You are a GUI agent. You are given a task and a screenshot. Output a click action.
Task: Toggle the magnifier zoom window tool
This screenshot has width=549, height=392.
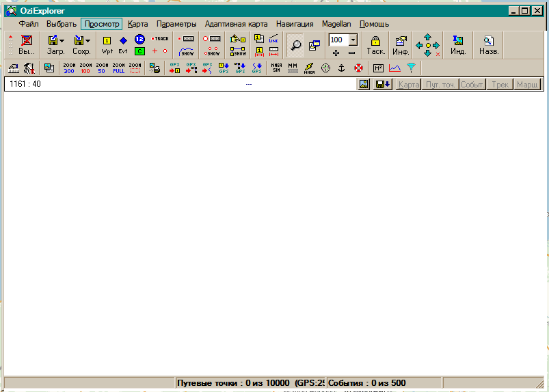tap(295, 45)
